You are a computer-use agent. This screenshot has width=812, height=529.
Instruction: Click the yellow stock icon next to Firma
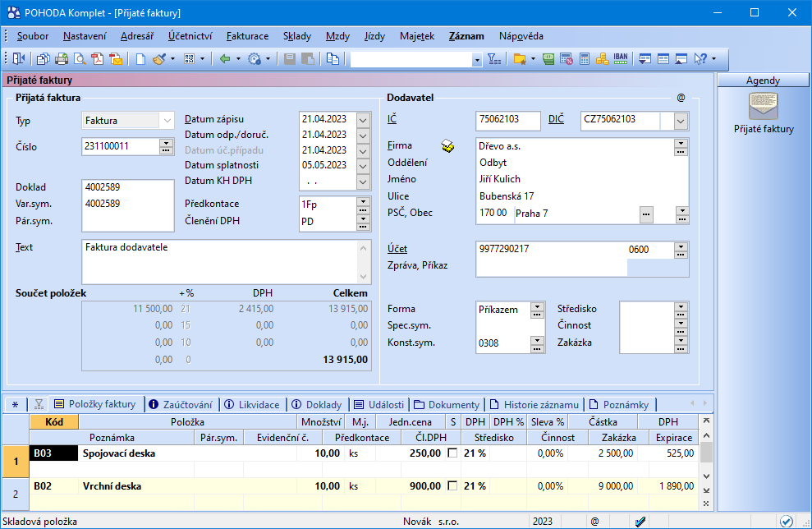[x=448, y=147]
